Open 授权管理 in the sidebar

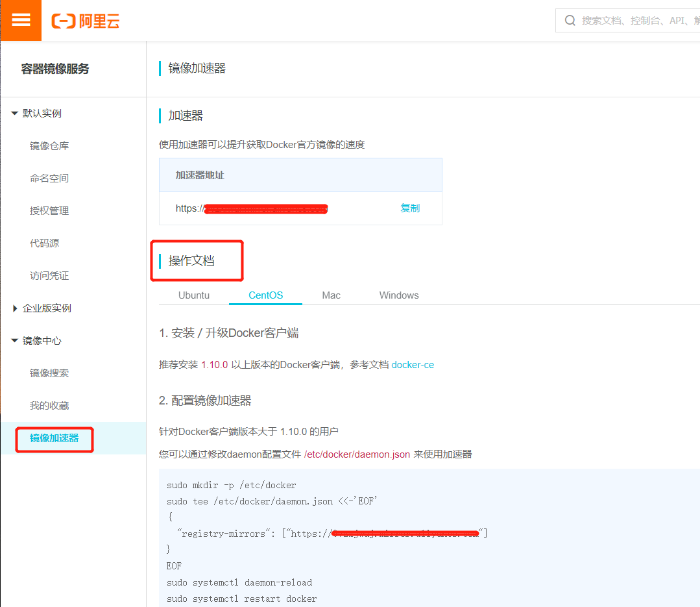pyautogui.click(x=49, y=211)
